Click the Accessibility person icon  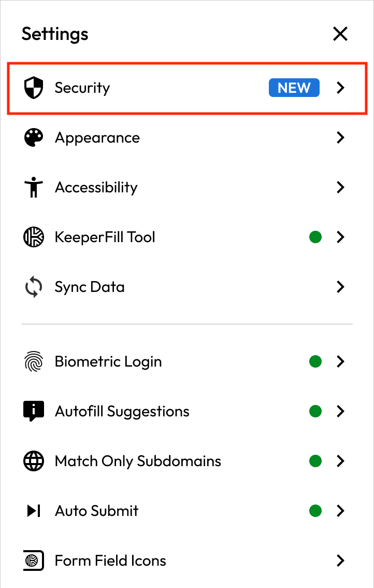pyautogui.click(x=34, y=187)
